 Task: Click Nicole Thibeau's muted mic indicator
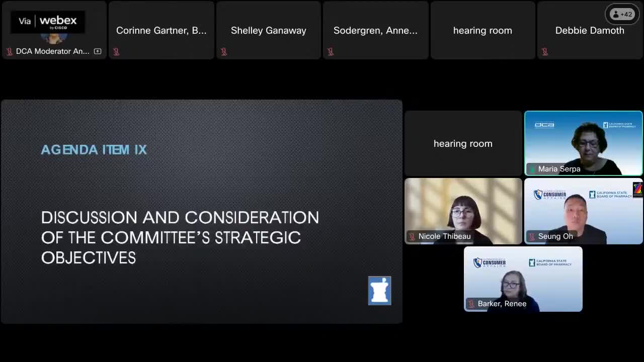[412, 236]
